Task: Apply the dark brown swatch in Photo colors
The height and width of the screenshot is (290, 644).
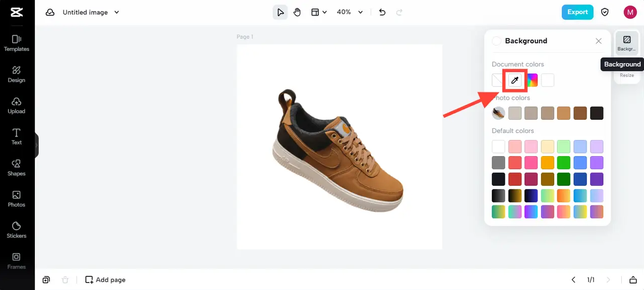Action: [580, 113]
